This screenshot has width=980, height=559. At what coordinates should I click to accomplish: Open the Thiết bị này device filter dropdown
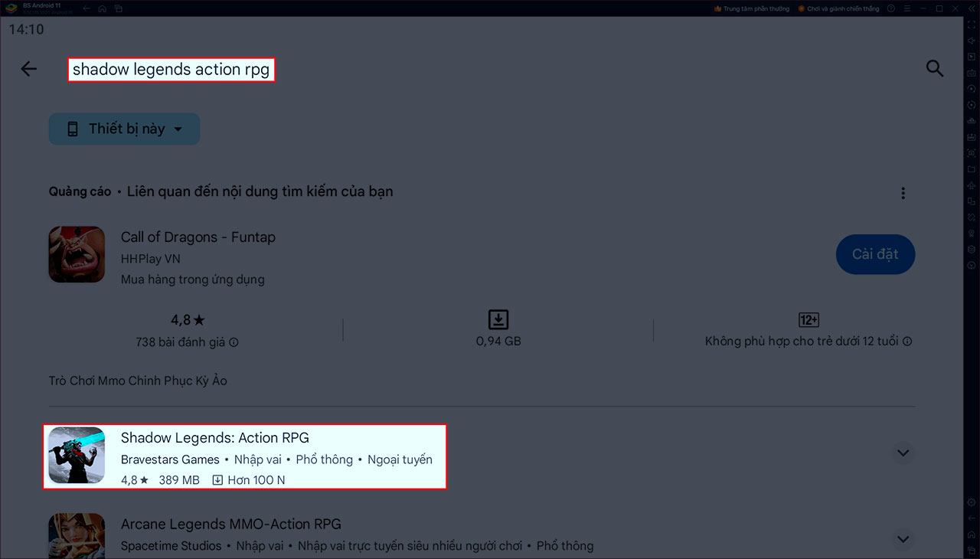coord(124,129)
